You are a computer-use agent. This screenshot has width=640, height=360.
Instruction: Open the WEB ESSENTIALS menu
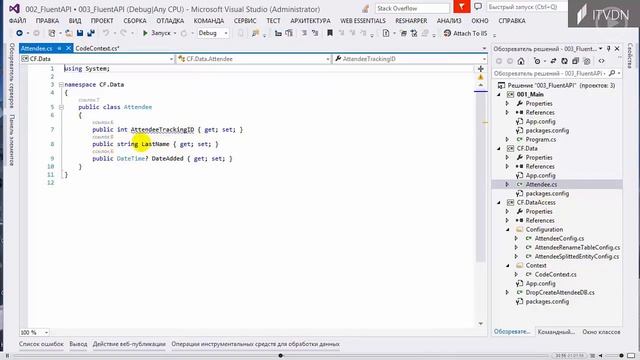pyautogui.click(x=363, y=20)
